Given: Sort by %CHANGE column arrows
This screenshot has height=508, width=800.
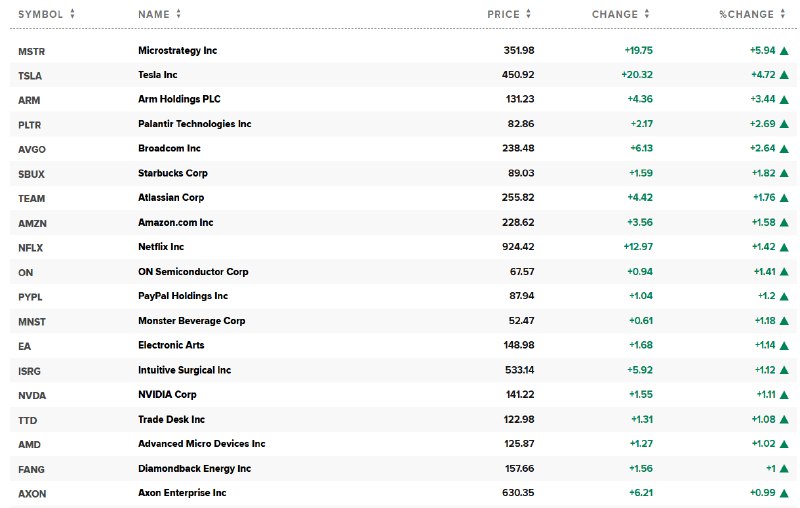Looking at the screenshot, I should 783,14.
